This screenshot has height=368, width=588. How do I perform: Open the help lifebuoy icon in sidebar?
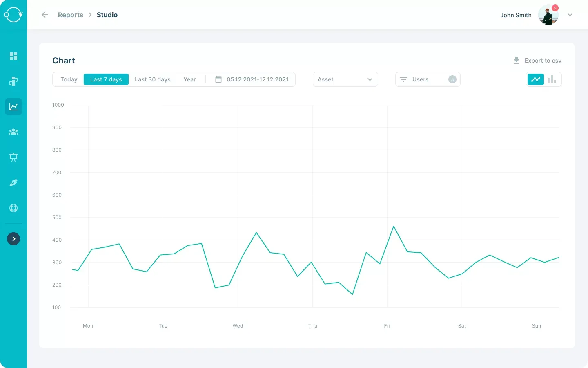pyautogui.click(x=13, y=208)
